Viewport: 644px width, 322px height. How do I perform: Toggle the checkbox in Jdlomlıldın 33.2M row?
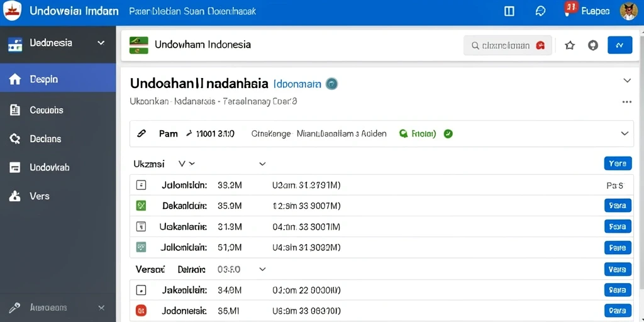click(x=141, y=186)
